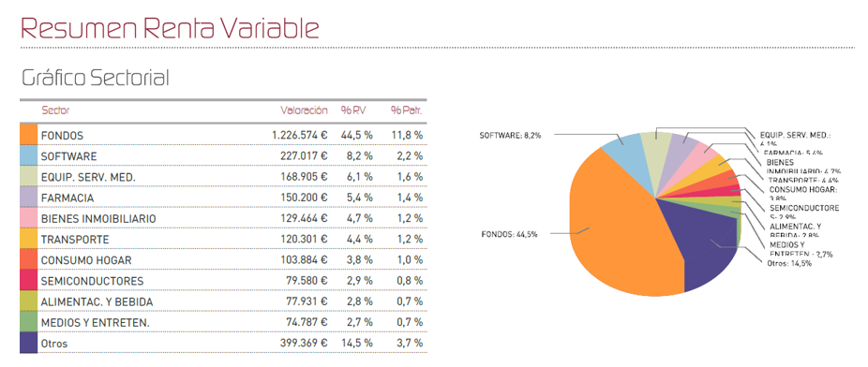Select the FARMACIA row label
868x367 pixels.
[x=59, y=198]
